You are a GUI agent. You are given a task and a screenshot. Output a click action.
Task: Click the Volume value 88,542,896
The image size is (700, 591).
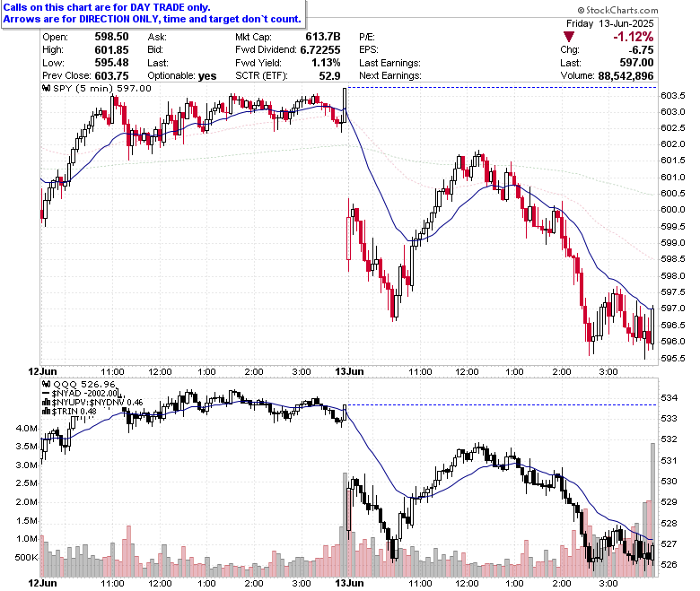click(626, 76)
